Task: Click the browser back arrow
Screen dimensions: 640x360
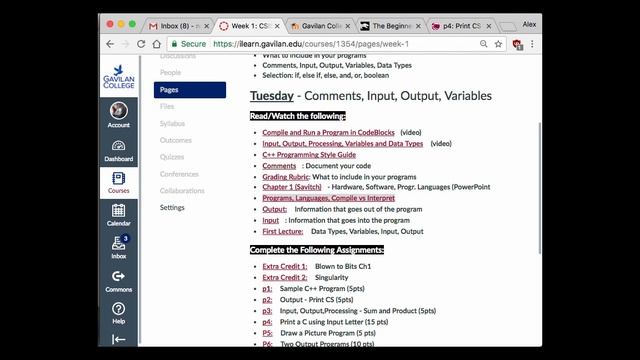Action: (x=110, y=44)
